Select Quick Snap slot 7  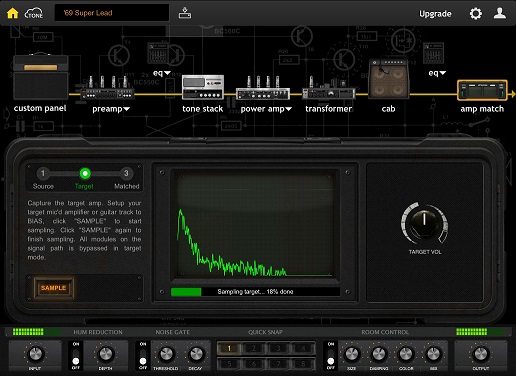pyautogui.click(x=278, y=364)
